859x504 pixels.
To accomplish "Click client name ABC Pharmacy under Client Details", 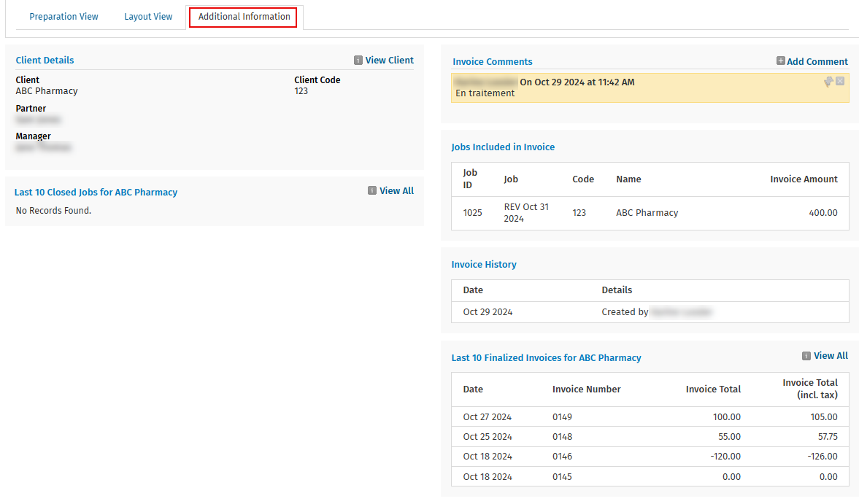I will tap(47, 91).
